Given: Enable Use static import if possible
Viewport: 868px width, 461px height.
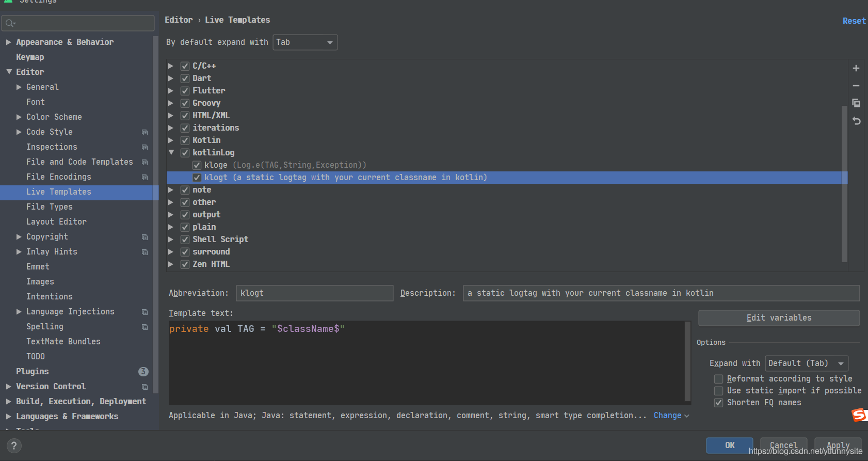Looking at the screenshot, I should [x=718, y=391].
